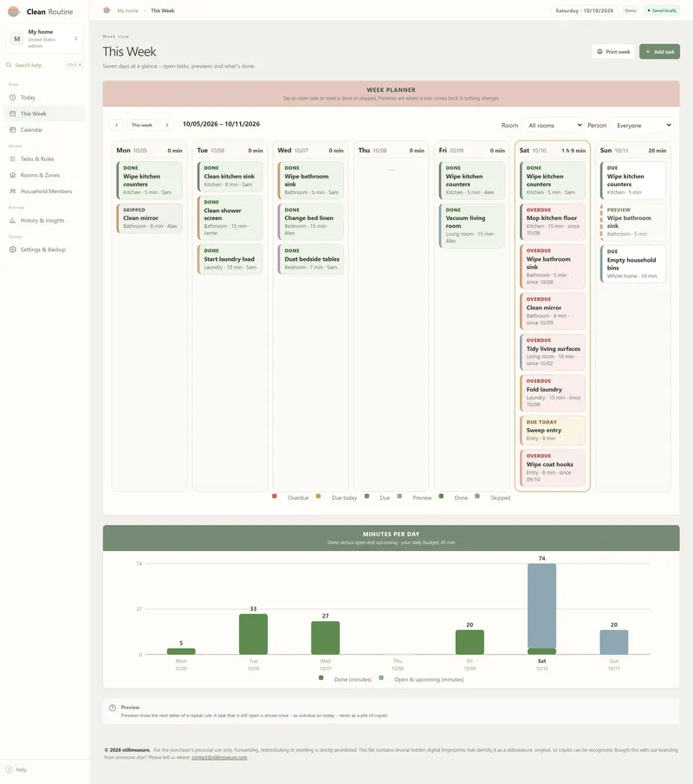Open the Clean shower screen task

[x=230, y=217]
